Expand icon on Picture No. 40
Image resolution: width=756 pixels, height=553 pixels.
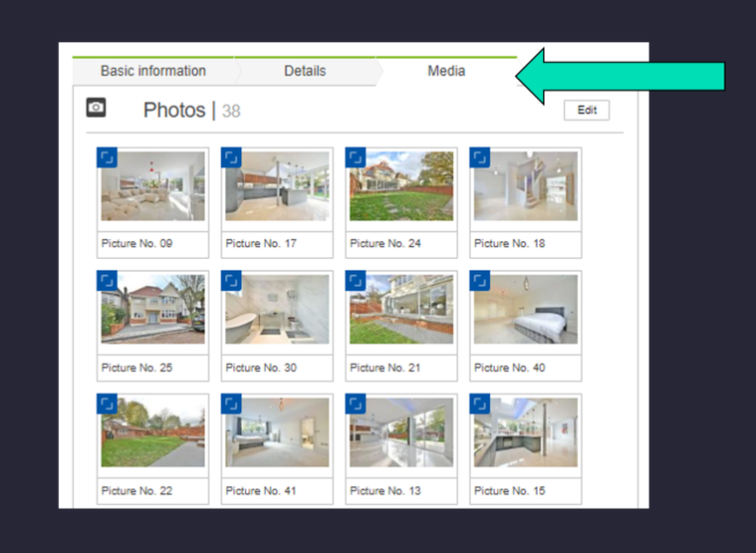tap(480, 280)
